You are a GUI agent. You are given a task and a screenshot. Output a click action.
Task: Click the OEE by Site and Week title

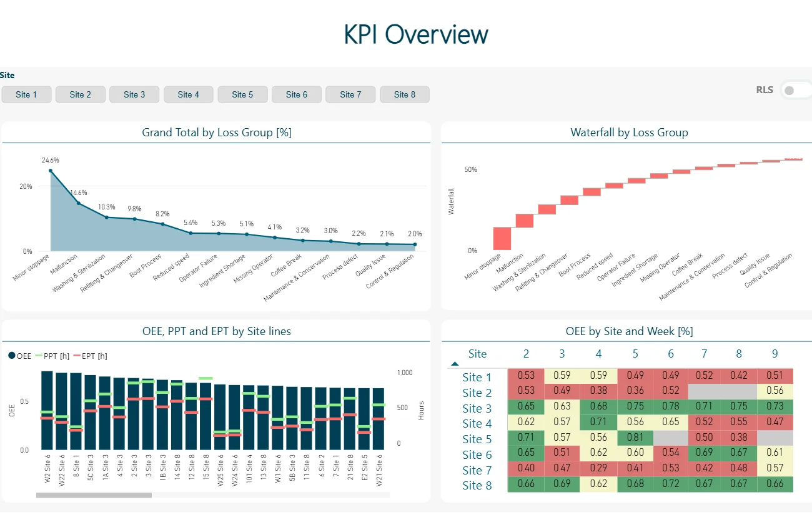coord(629,331)
